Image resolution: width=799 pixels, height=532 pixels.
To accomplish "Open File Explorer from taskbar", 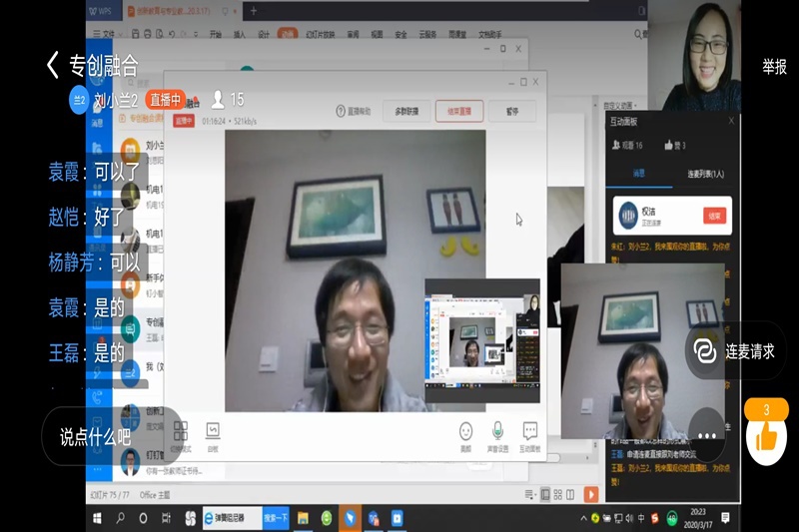I will (x=303, y=518).
